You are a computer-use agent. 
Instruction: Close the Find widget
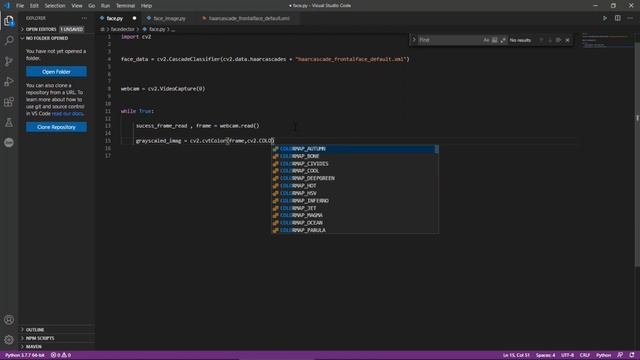[567, 40]
